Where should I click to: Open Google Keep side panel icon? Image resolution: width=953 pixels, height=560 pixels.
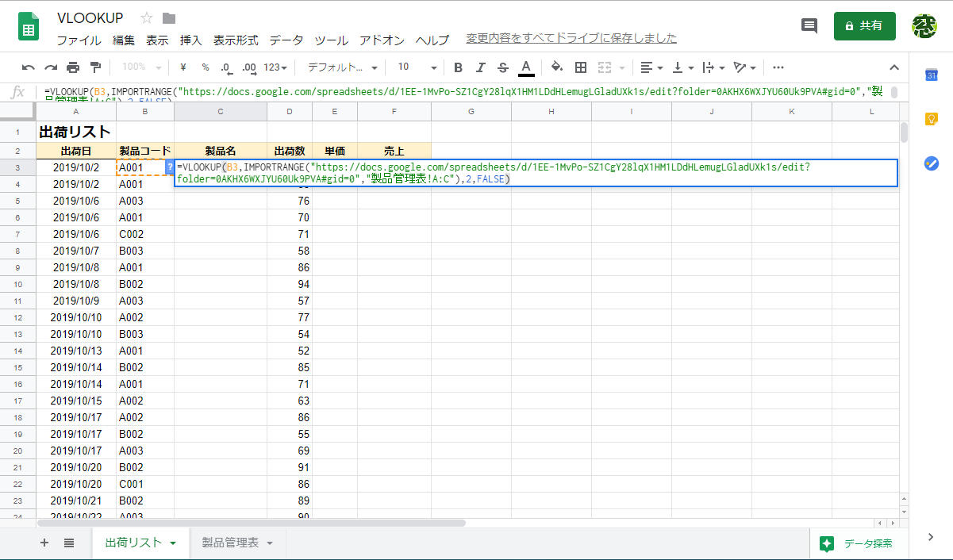[x=932, y=119]
